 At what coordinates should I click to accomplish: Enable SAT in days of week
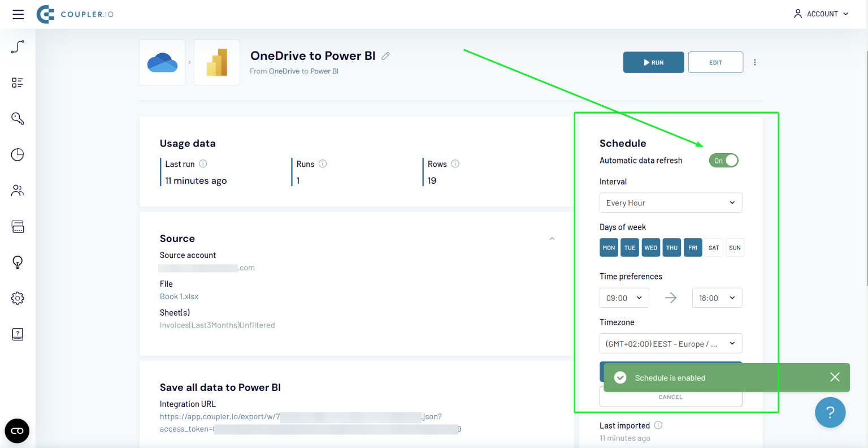coord(714,247)
